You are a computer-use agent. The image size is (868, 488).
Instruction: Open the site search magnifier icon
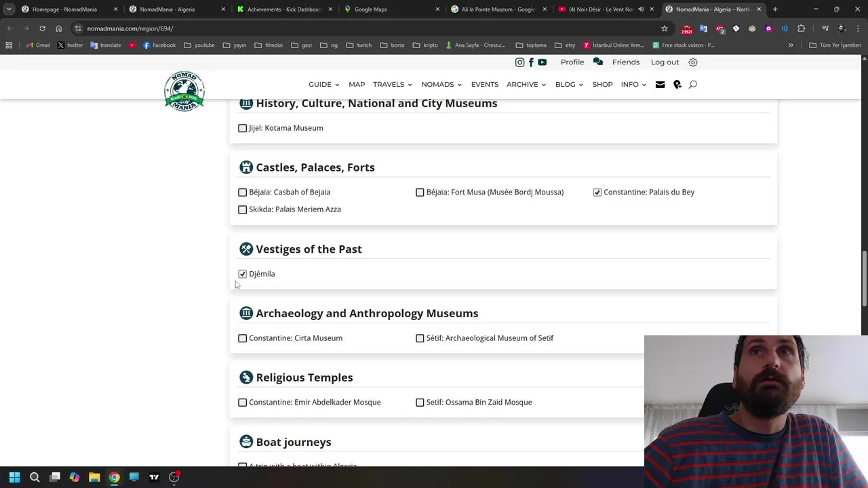point(692,85)
